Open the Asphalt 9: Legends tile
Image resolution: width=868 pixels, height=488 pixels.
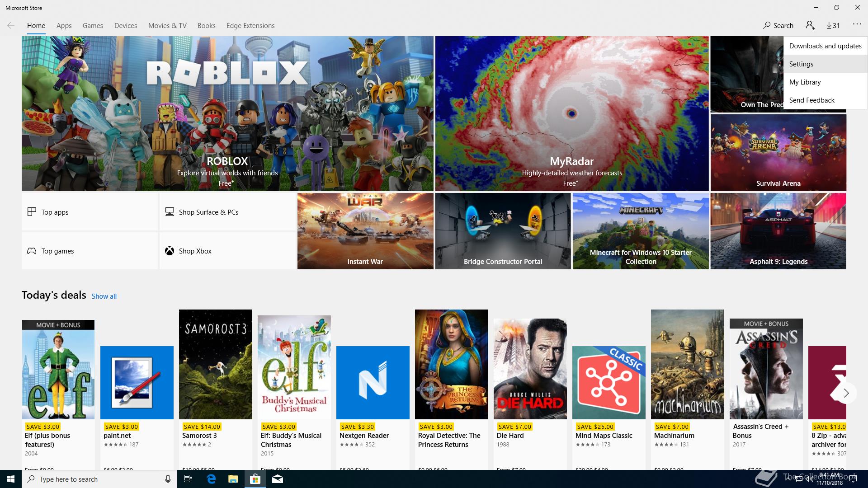(778, 231)
